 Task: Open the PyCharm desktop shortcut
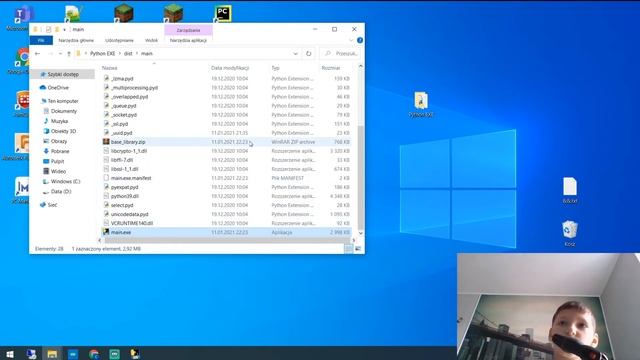pyautogui.click(x=223, y=13)
